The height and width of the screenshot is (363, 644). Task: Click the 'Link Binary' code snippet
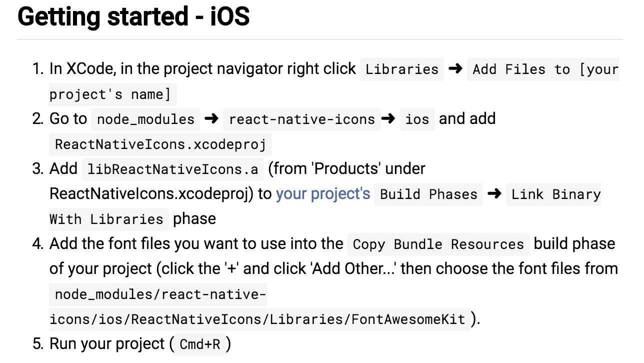tap(553, 194)
